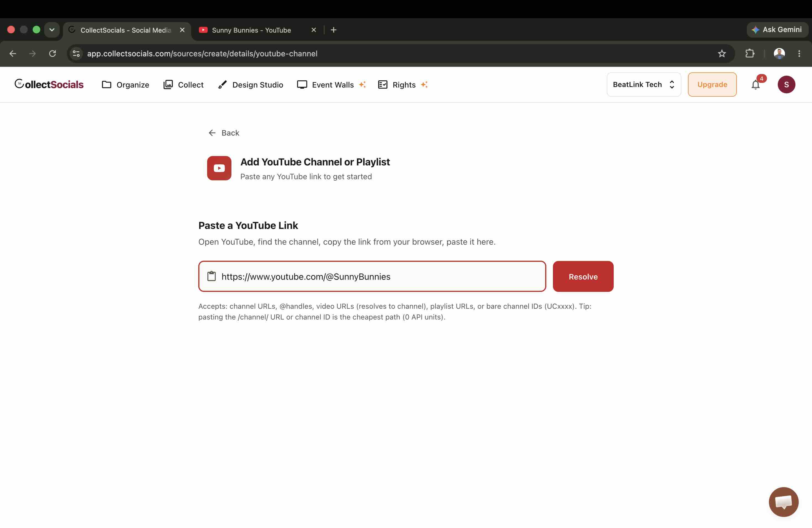Screen dimensions: 812x528
Task: Open notifications bell with 4 alerts
Action: 756,84
